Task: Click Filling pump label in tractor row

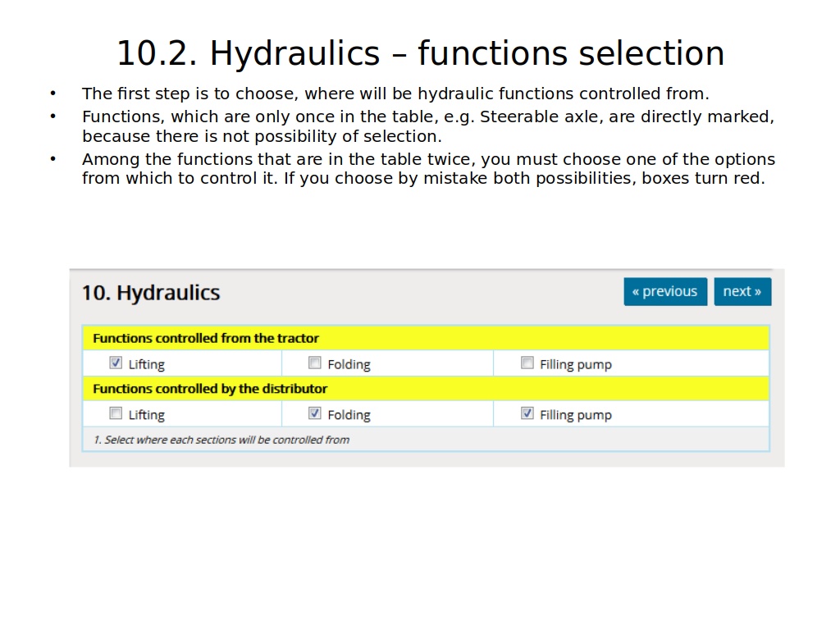Action: [575, 364]
